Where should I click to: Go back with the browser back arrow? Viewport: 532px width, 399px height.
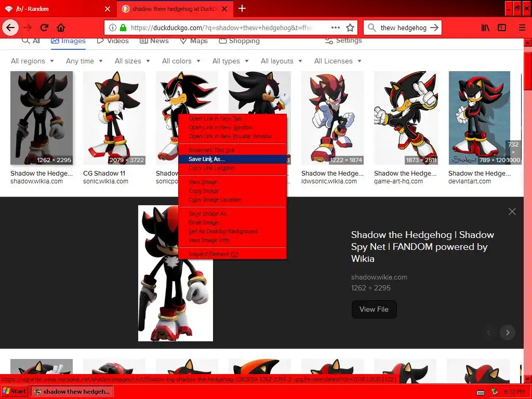click(10, 28)
